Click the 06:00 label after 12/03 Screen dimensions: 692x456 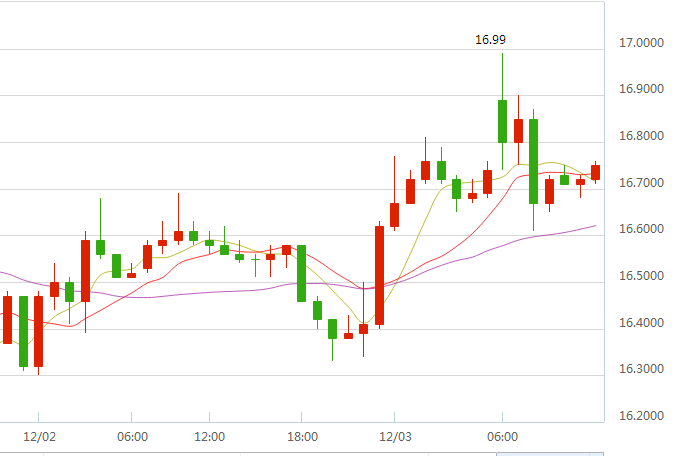coord(502,436)
